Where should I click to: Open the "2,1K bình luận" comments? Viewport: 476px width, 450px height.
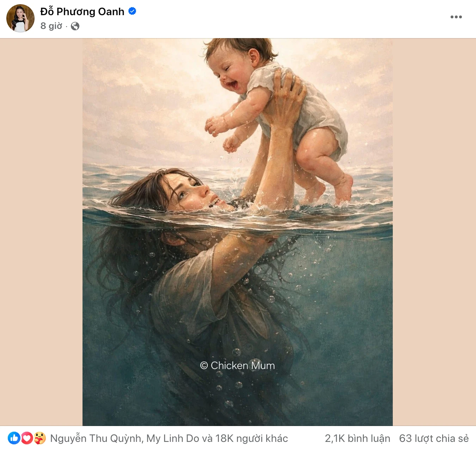click(x=357, y=438)
